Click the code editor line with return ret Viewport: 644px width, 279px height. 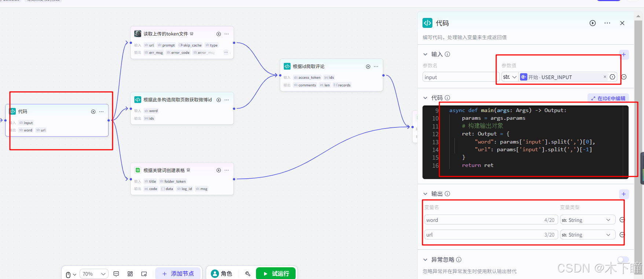[477, 165]
